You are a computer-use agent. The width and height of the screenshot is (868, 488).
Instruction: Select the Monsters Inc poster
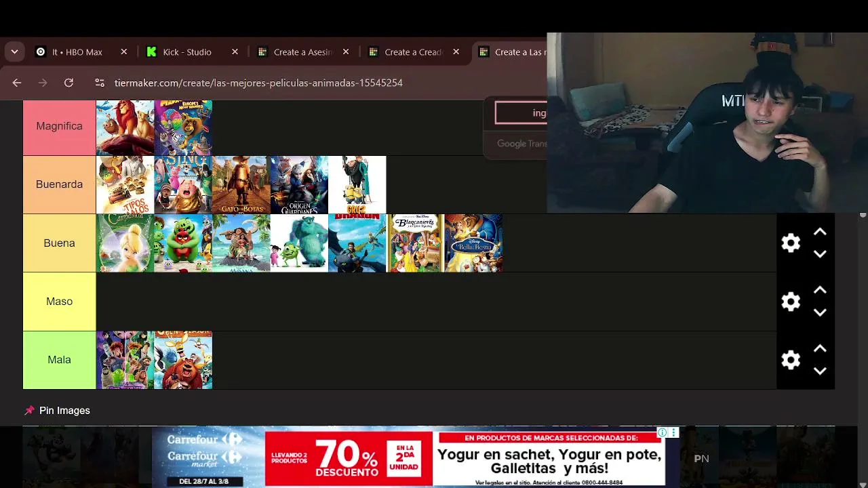coord(299,243)
